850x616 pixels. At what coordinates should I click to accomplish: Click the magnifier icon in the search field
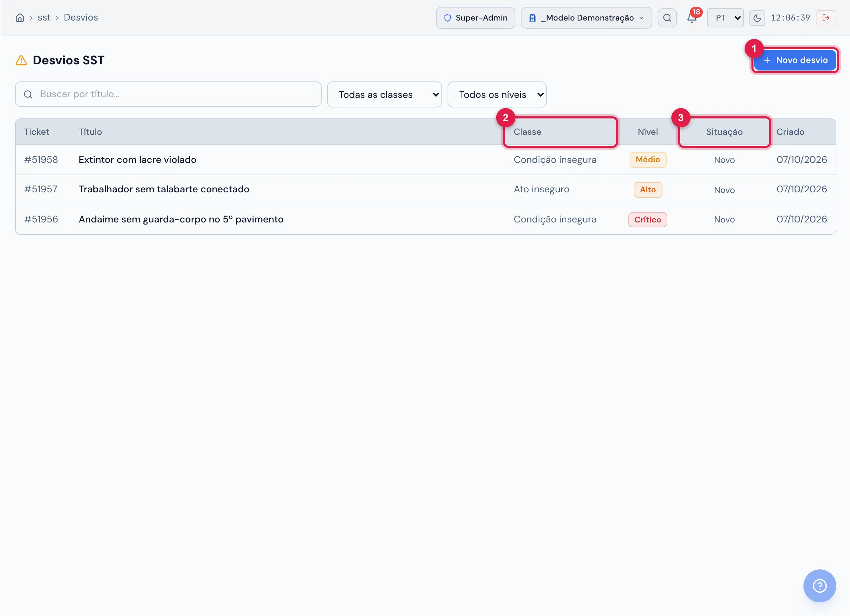coord(28,94)
